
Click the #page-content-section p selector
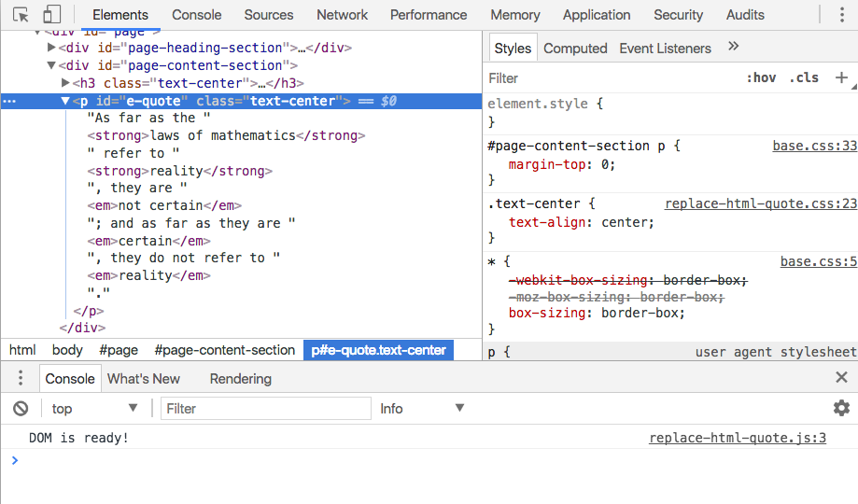pos(576,146)
